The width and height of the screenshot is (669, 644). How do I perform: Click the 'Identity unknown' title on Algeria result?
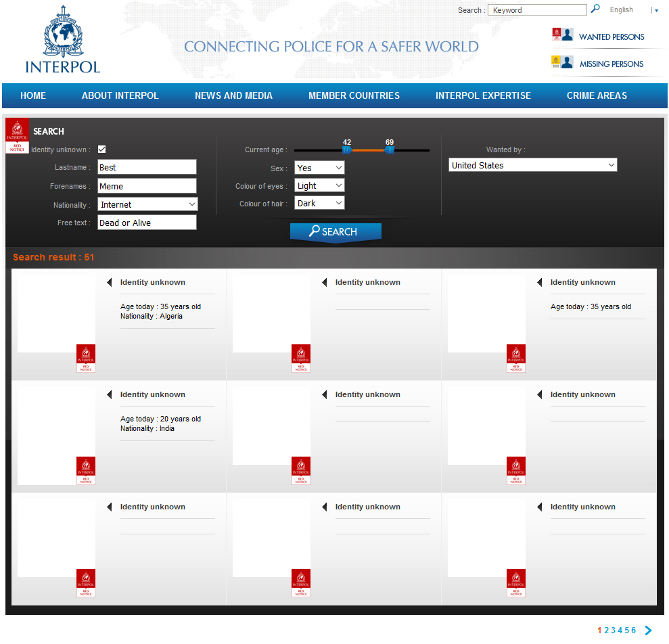[153, 282]
